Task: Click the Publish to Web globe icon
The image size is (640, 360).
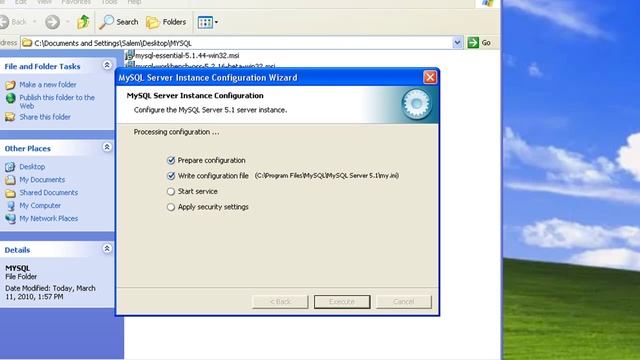Action: [x=11, y=98]
